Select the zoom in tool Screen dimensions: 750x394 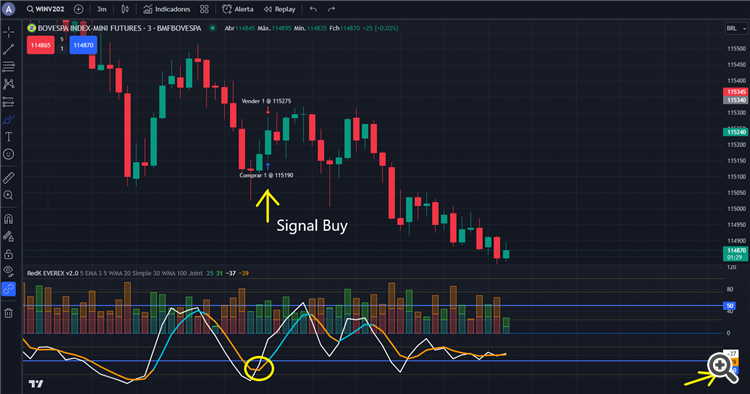tap(8, 195)
